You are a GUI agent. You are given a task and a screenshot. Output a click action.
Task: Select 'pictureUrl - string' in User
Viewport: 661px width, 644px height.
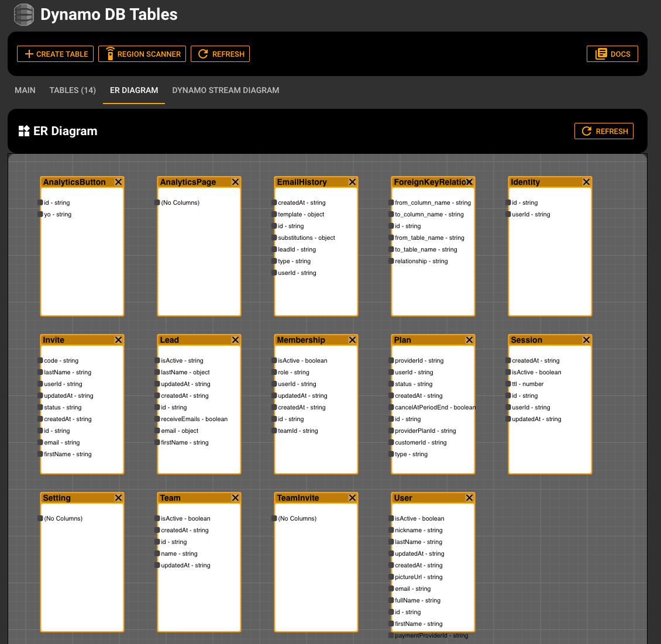click(x=419, y=577)
